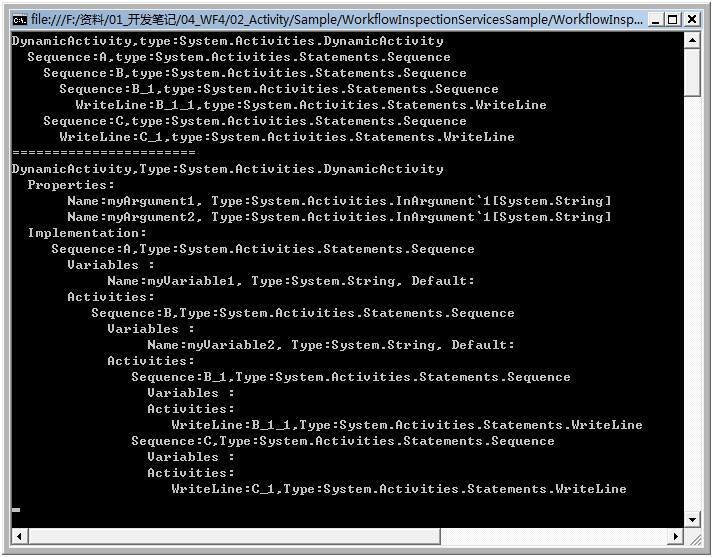Click line 'Sequence:C,Type:' in the lower section
713x557 pixels.
[x=343, y=441]
